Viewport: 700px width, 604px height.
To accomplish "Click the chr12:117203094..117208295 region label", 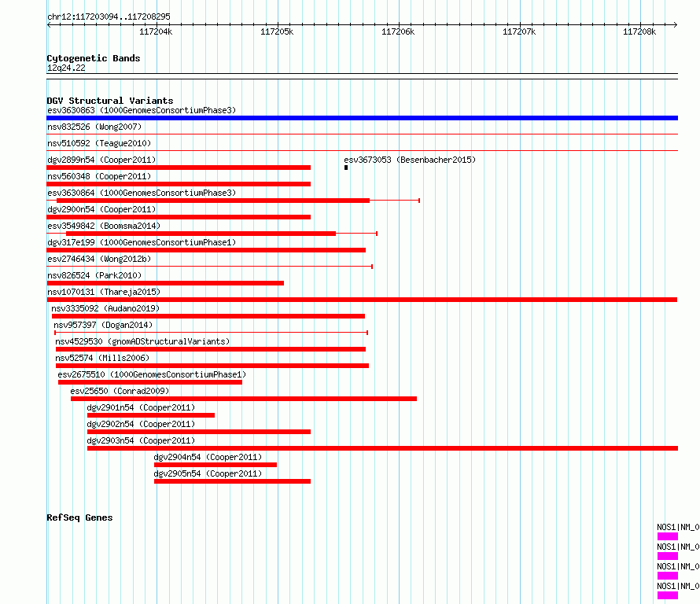I will pos(109,17).
